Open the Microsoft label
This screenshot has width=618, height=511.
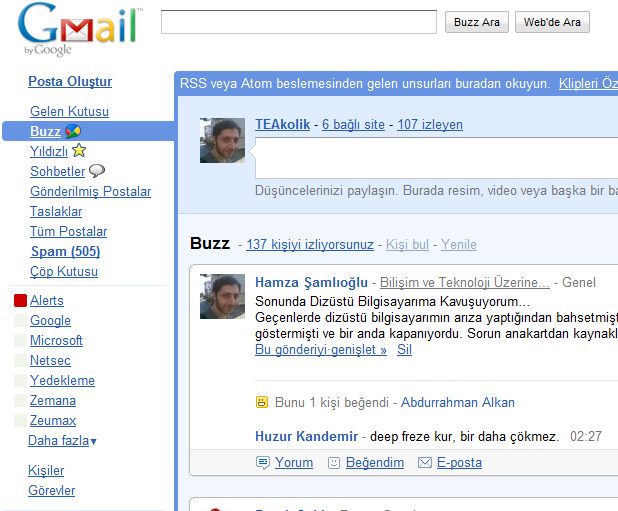coord(56,340)
